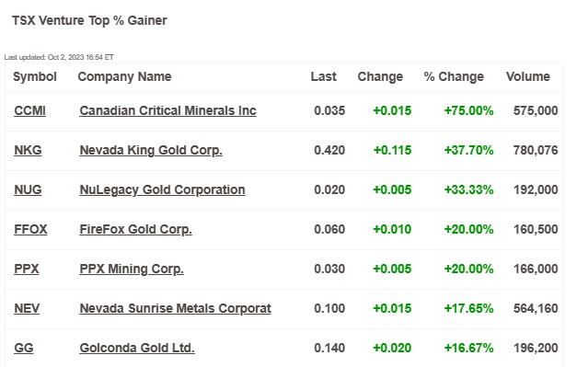This screenshot has height=367, width=588.
Task: Open the CCMI symbol link
Action: point(29,110)
